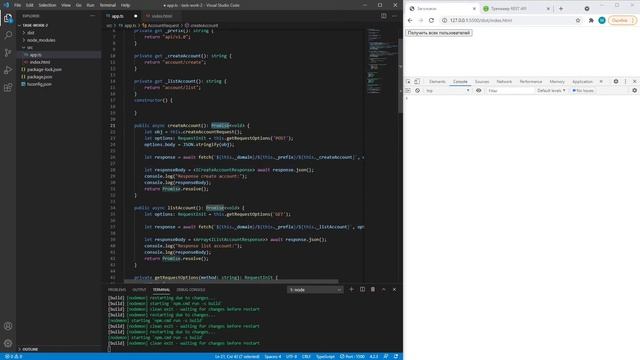Open the Terminal menu
640x360 pixels.
[108, 5]
